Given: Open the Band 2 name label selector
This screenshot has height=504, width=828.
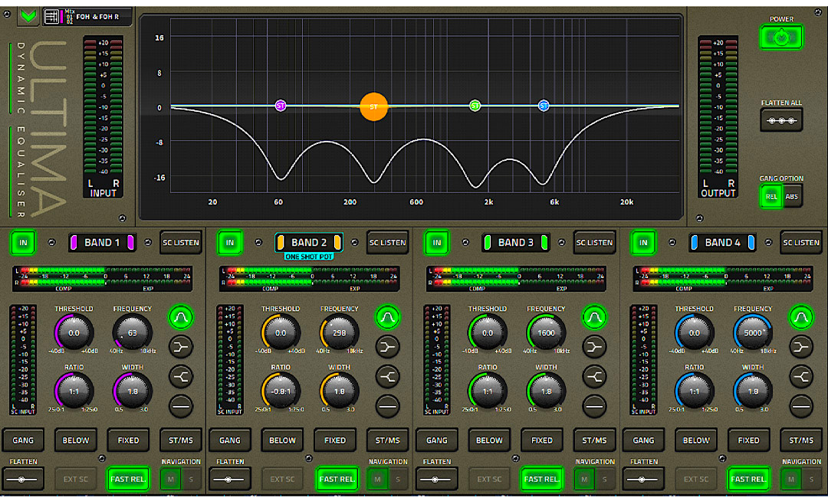Looking at the screenshot, I should point(309,243).
